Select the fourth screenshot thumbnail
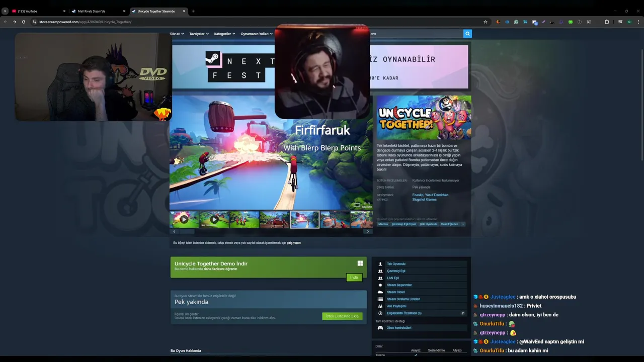 [x=275, y=220]
